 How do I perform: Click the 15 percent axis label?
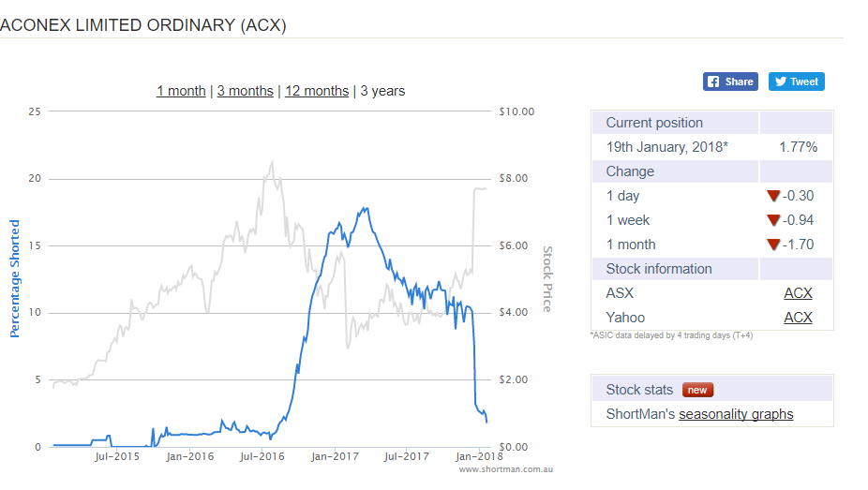35,245
